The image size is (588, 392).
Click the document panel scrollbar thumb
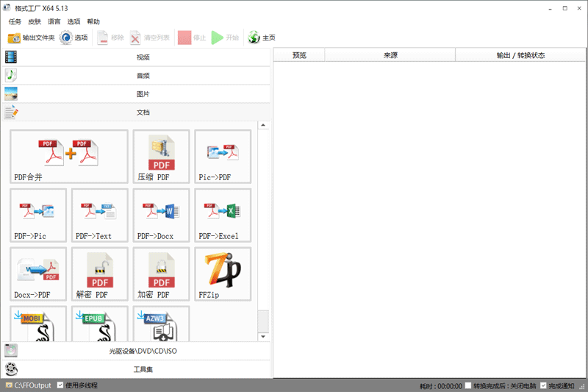click(263, 321)
